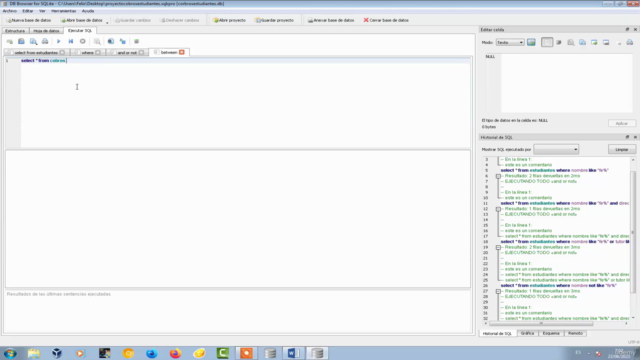Click the vertical scrollbar in SQL history
This screenshot has width=640, height=360.
coord(633,232)
